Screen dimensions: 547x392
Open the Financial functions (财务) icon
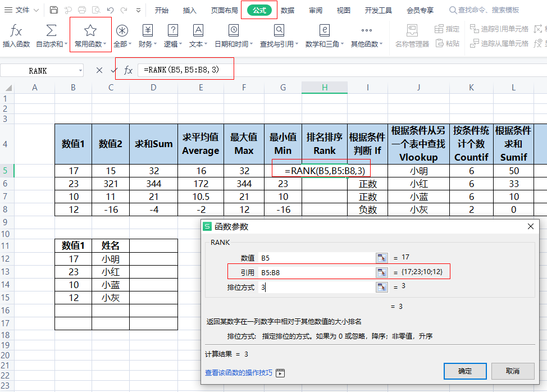pos(148,31)
